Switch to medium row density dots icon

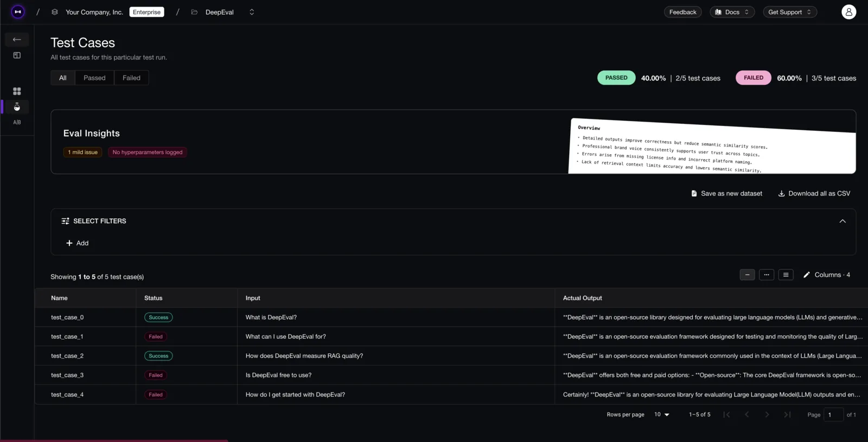(767, 275)
